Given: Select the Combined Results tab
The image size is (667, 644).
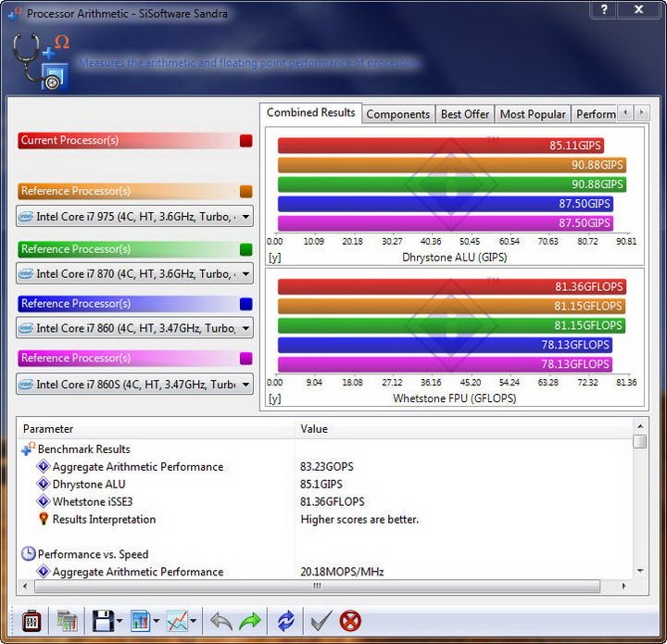Looking at the screenshot, I should 311,112.
